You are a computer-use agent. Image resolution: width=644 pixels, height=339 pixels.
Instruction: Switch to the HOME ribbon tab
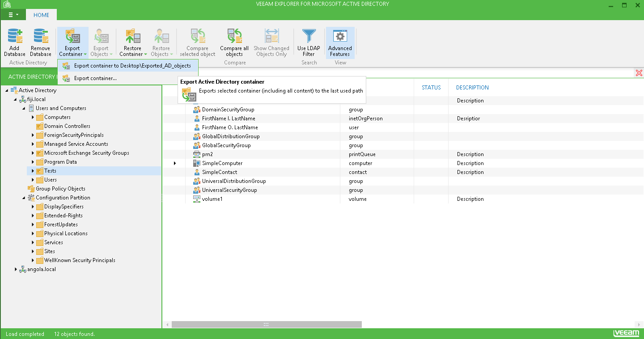(x=42, y=15)
